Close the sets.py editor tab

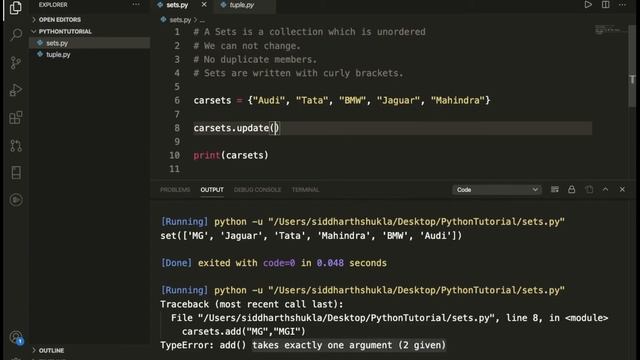[204, 4]
